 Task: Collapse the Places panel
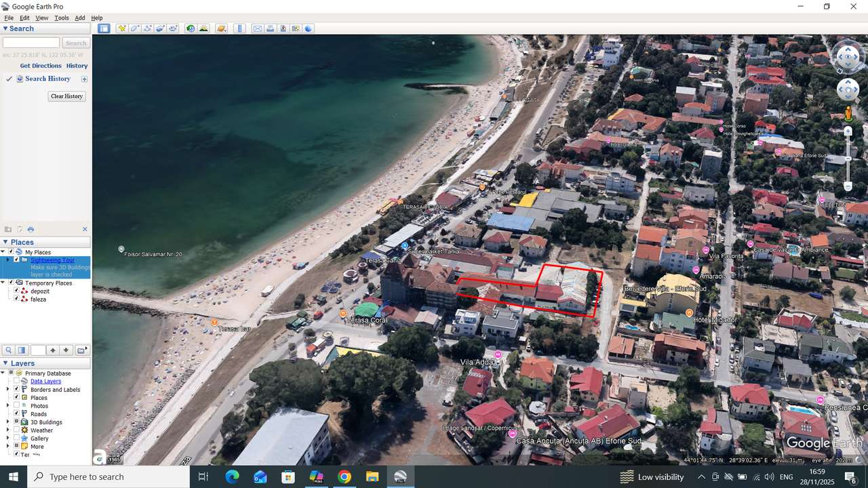tap(5, 242)
